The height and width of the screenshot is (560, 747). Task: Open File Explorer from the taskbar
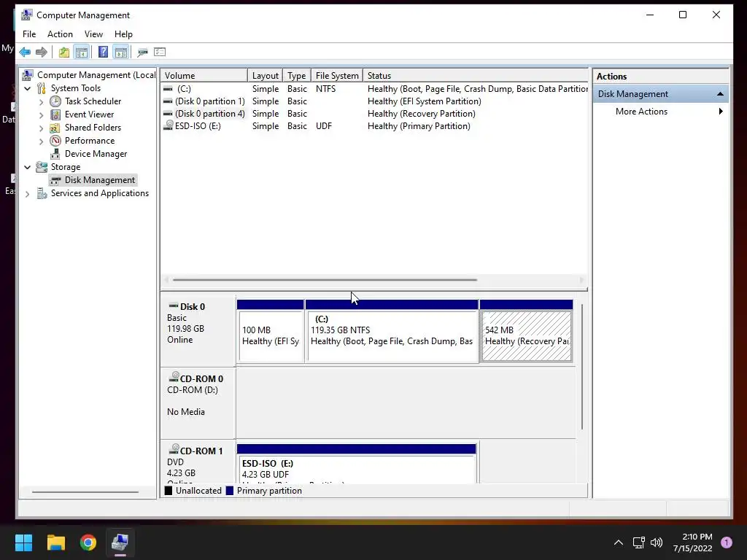[55, 542]
